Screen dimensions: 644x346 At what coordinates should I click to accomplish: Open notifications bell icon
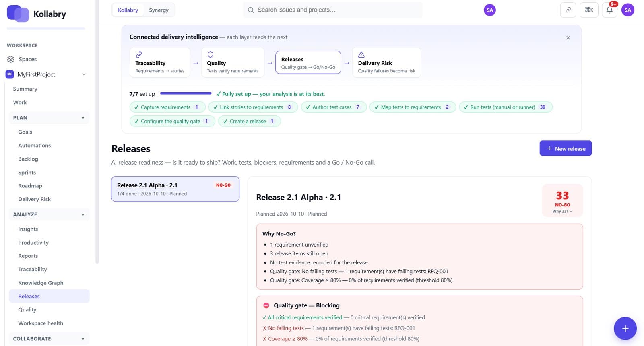coord(609,10)
